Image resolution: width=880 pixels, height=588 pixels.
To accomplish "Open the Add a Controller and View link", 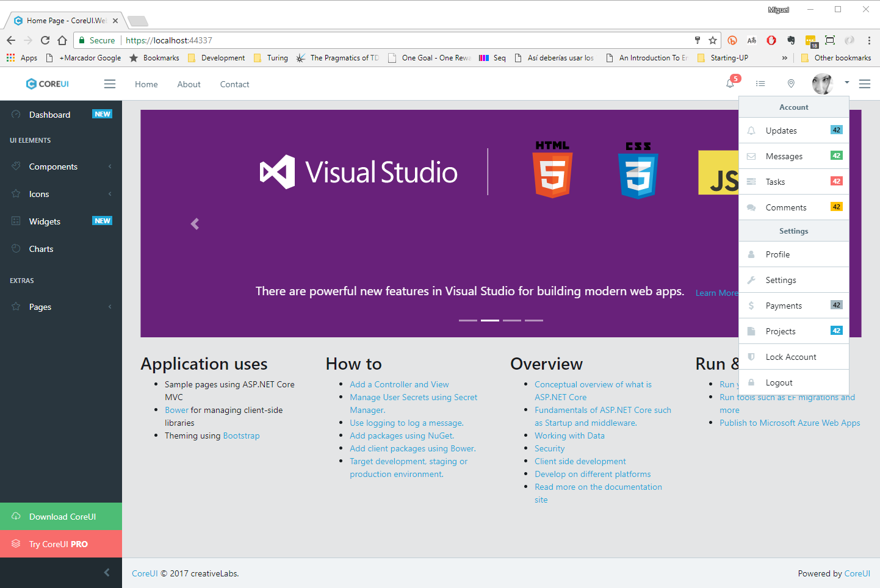I will [x=399, y=384].
